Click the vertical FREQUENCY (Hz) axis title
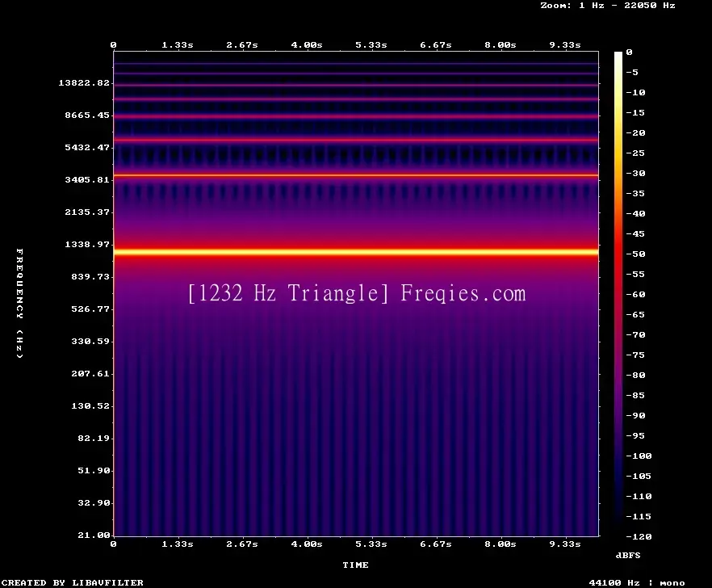The width and height of the screenshot is (712, 588). 19,303
